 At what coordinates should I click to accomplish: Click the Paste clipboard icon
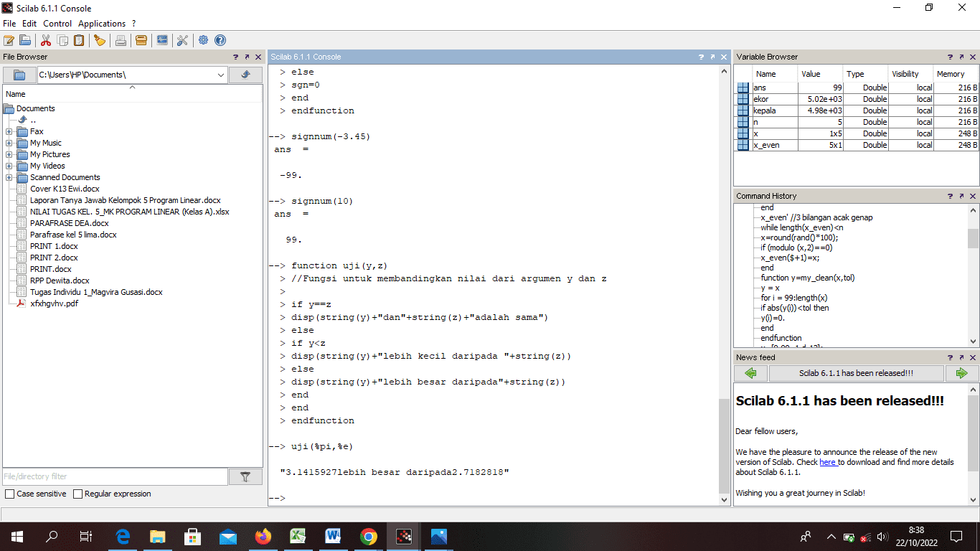click(x=79, y=40)
